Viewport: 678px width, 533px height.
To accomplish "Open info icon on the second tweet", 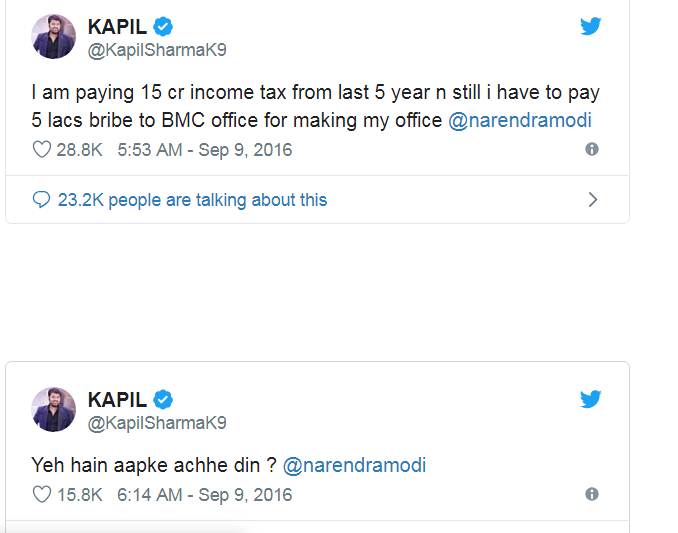I will click(x=592, y=495).
